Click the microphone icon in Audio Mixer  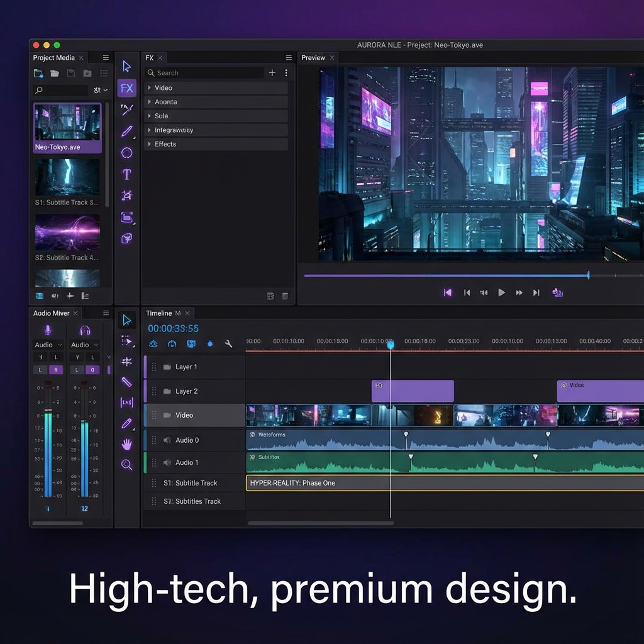(48, 330)
